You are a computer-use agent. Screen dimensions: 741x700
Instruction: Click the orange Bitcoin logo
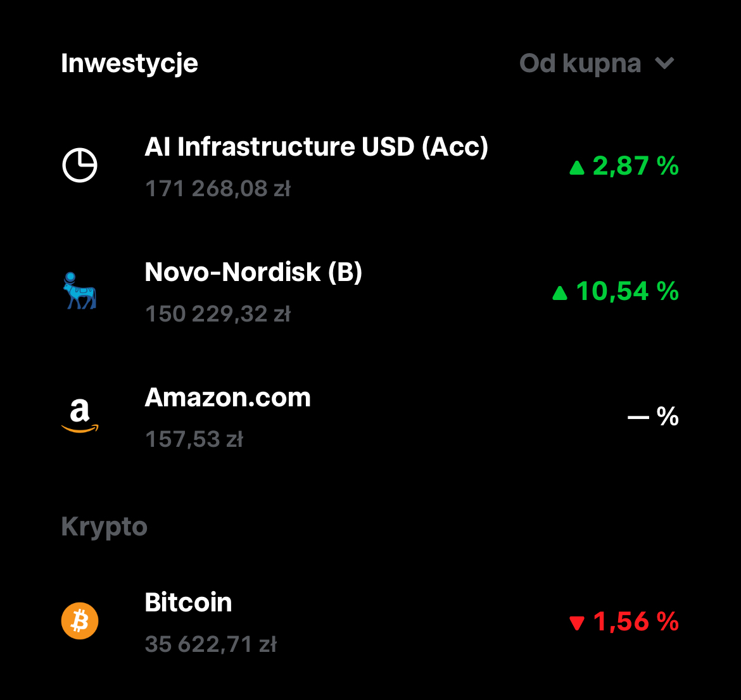(x=80, y=620)
